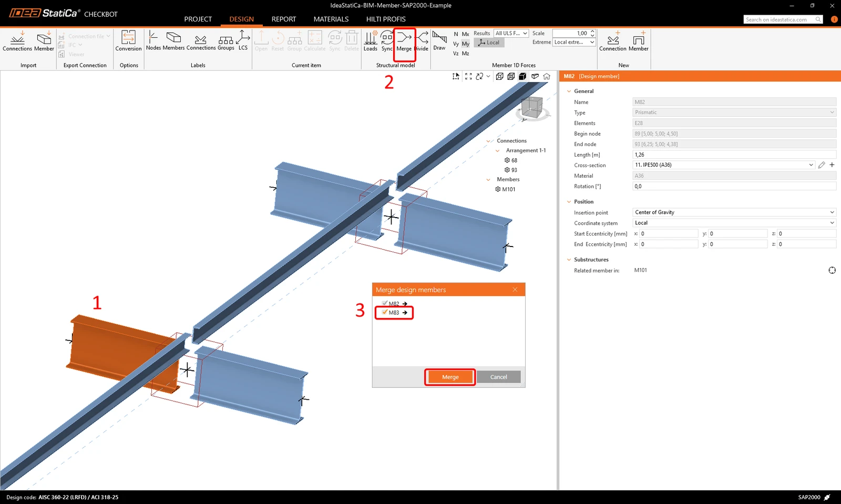Import Connections icon in ribbon

click(17, 41)
